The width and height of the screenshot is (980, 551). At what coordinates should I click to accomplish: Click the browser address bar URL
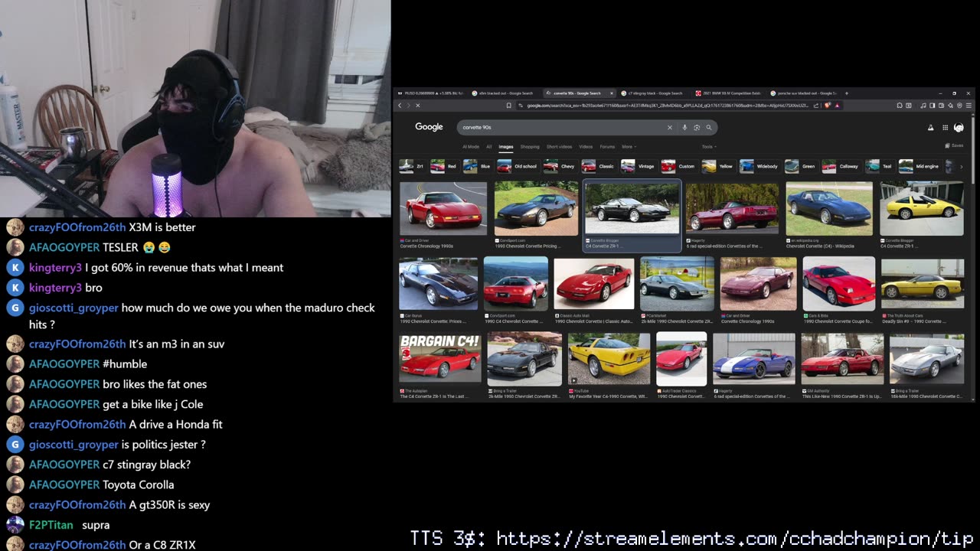666,106
